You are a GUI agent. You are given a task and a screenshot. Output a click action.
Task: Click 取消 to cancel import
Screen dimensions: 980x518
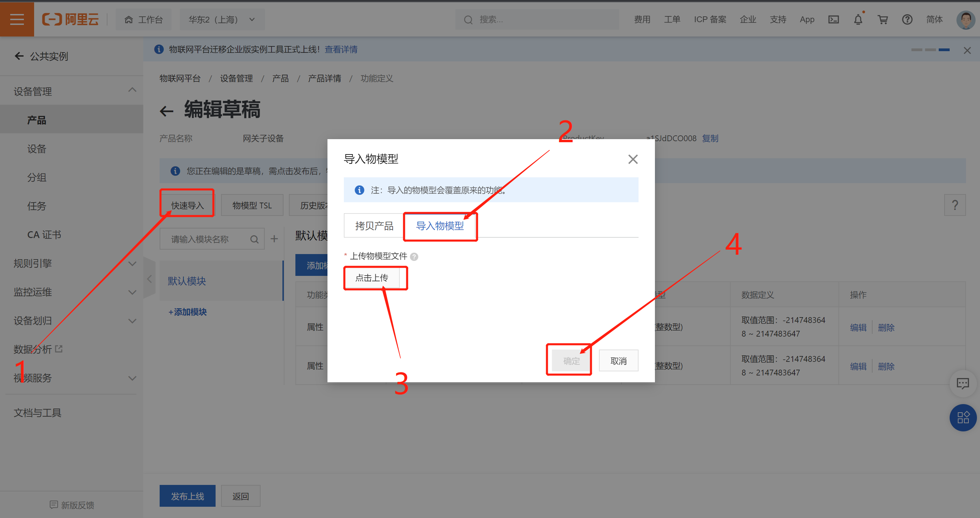pyautogui.click(x=618, y=360)
